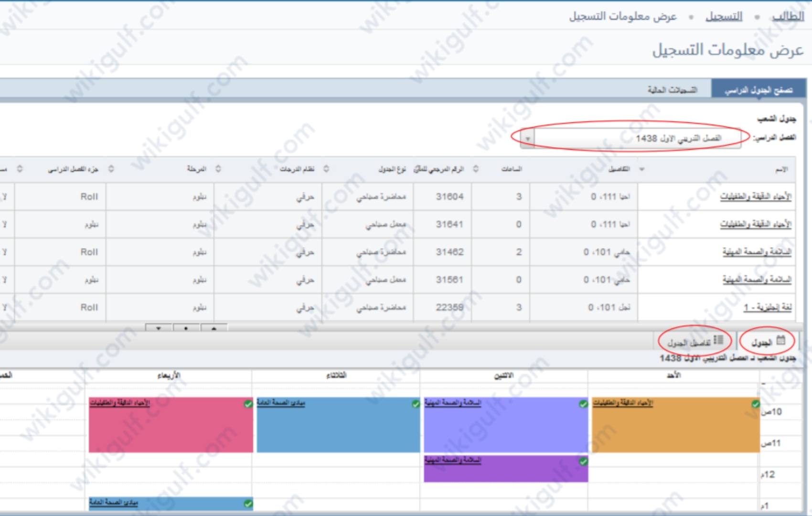Open course link in row with reference 31641
812x516 pixels.
[x=756, y=224]
